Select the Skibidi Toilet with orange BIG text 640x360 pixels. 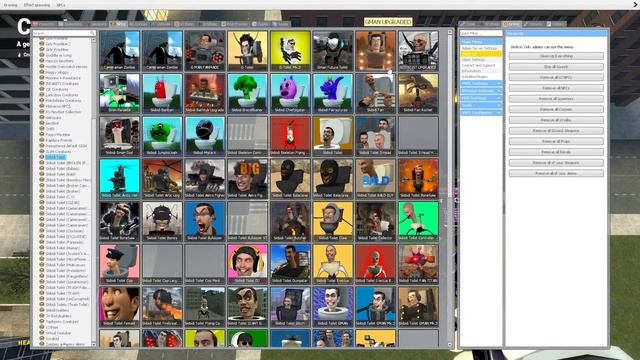click(x=247, y=179)
